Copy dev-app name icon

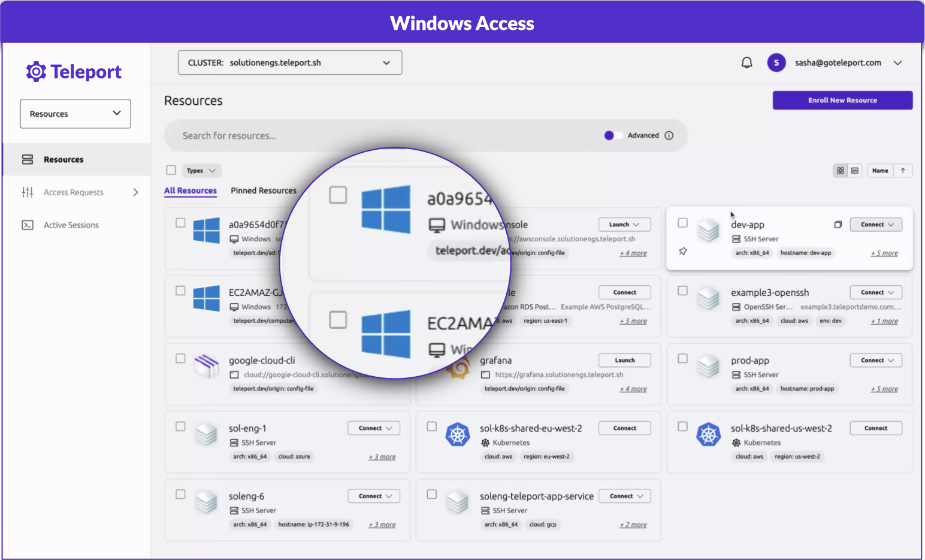click(x=838, y=225)
